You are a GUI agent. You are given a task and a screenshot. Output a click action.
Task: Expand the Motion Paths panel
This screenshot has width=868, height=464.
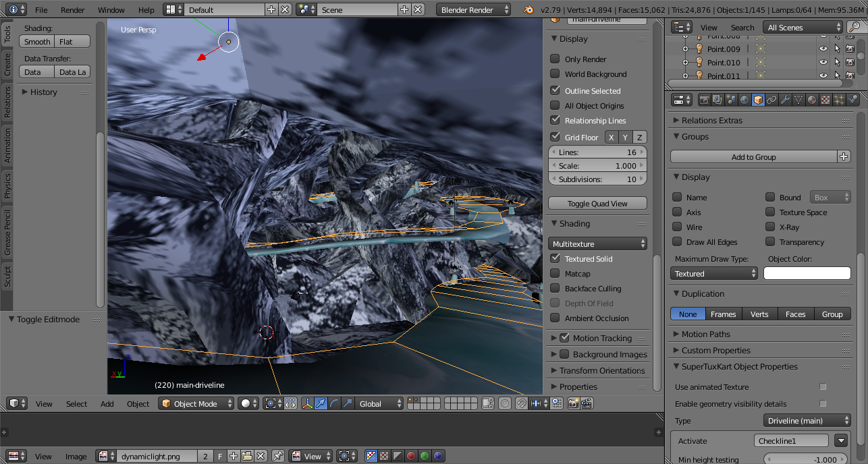[705, 335]
